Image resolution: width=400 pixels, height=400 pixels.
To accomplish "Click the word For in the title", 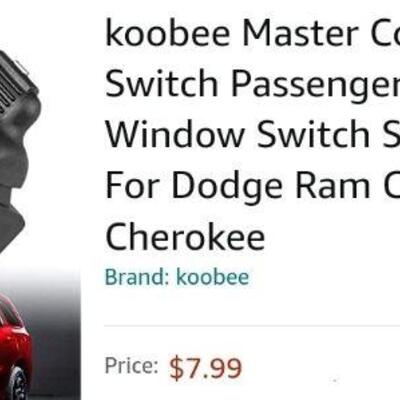I will 131,185.
